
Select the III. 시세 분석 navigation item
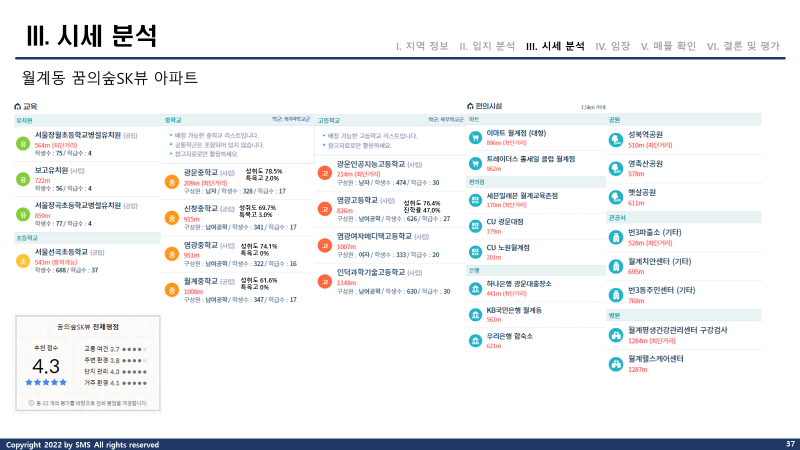pyautogui.click(x=555, y=46)
